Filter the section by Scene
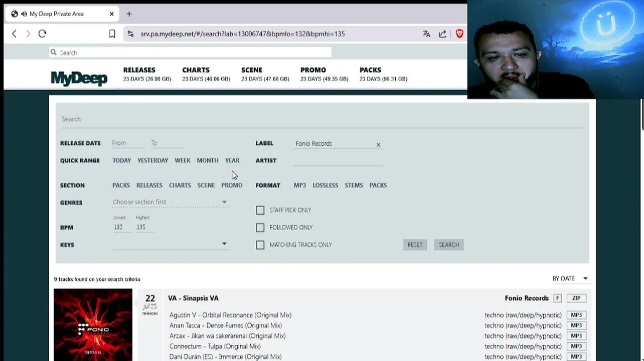 click(x=206, y=185)
